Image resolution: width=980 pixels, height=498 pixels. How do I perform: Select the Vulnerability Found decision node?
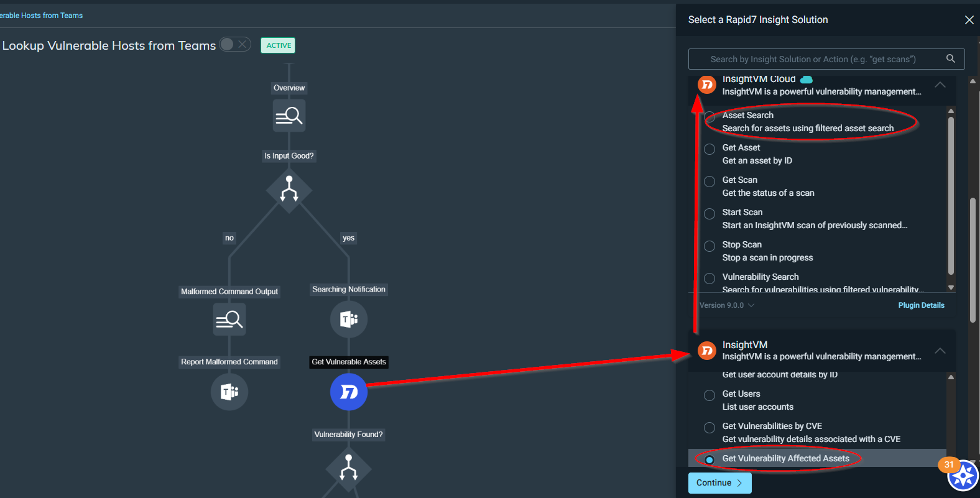(x=349, y=468)
